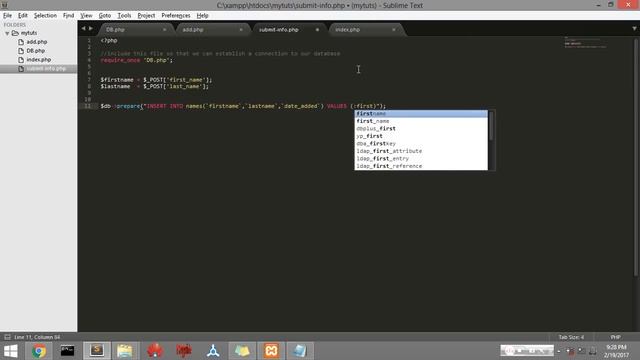
Task: Launch Chrome from the taskbar
Action: [x=39, y=351]
